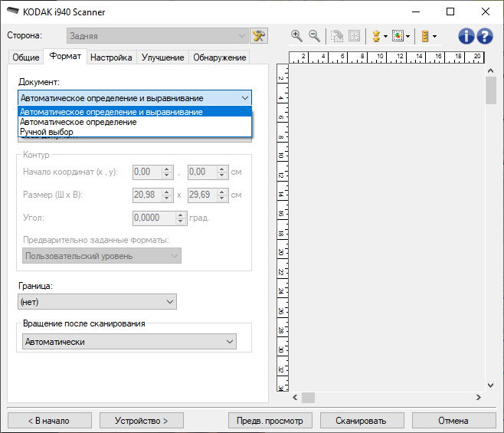Switch to the Общие tab
This screenshot has height=433, width=504.
[x=26, y=57]
